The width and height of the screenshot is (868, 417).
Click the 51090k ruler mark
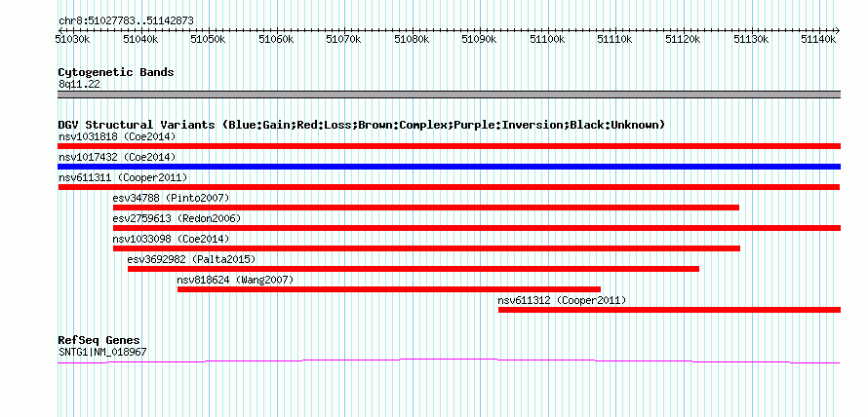(480, 39)
